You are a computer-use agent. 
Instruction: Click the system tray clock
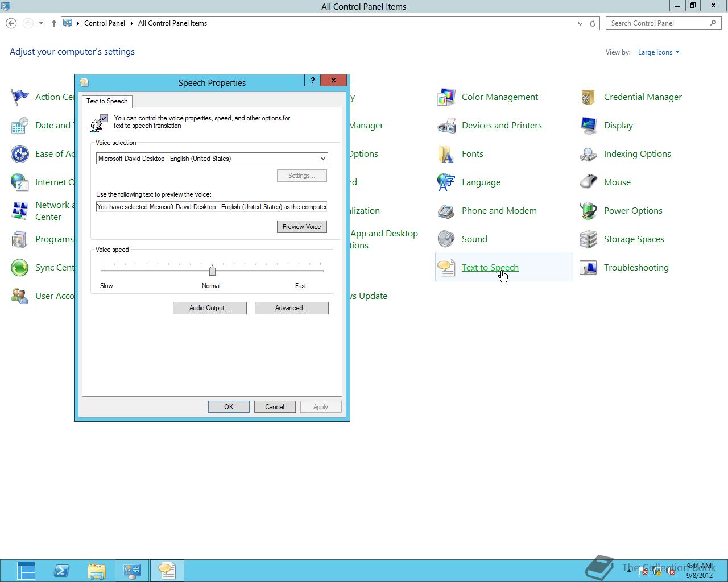[x=700, y=571]
